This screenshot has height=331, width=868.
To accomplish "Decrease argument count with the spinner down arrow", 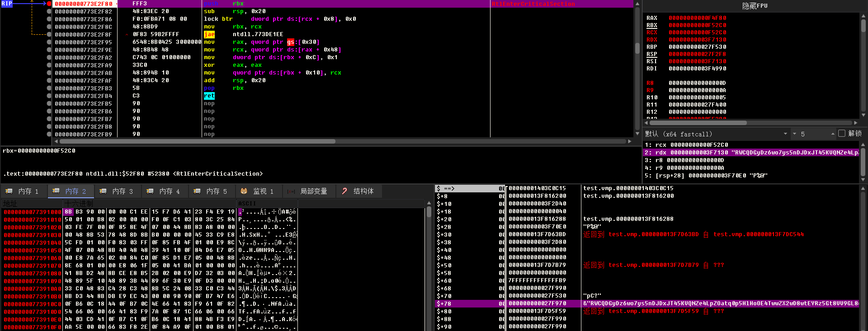I will click(794, 134).
